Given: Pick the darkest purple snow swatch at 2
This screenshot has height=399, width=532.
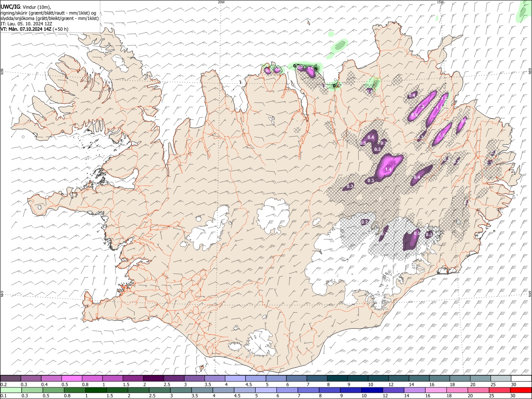Looking at the screenshot, I should (x=153, y=378).
